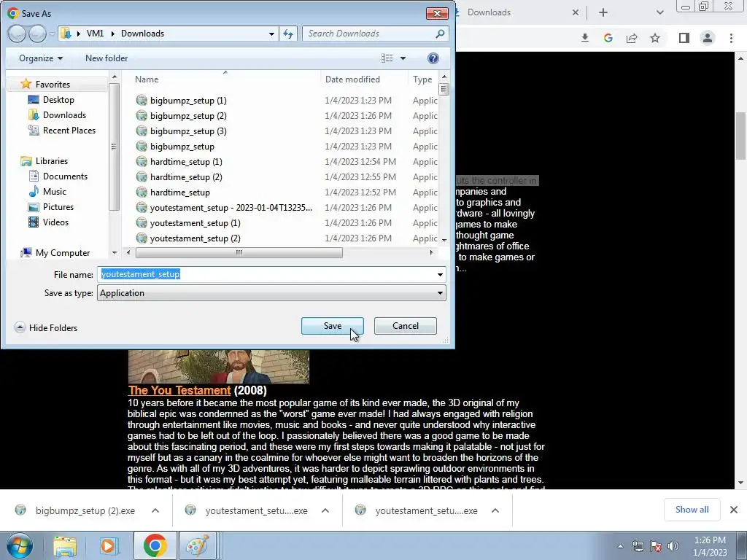The height and width of the screenshot is (560, 747).
Task: Open Desktop in the navigation pane
Action: click(x=58, y=99)
